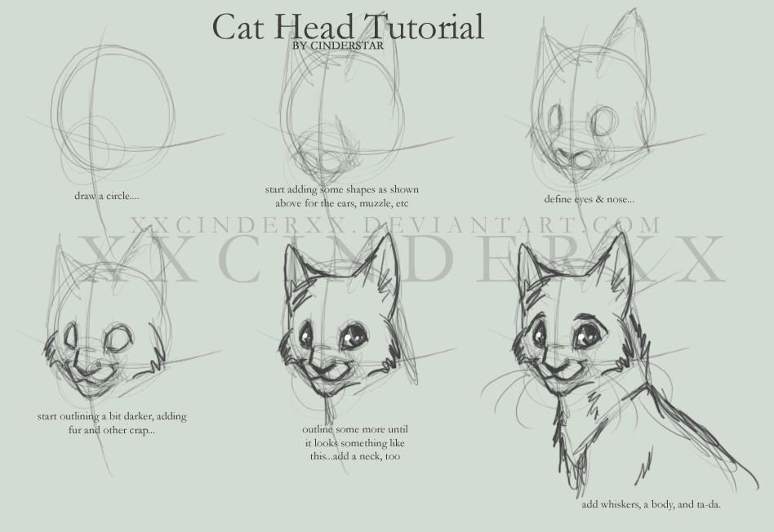Click the 'add whiskers, a body, and ta-da.' caption
Screen dimensions: 774x532
(x=651, y=504)
